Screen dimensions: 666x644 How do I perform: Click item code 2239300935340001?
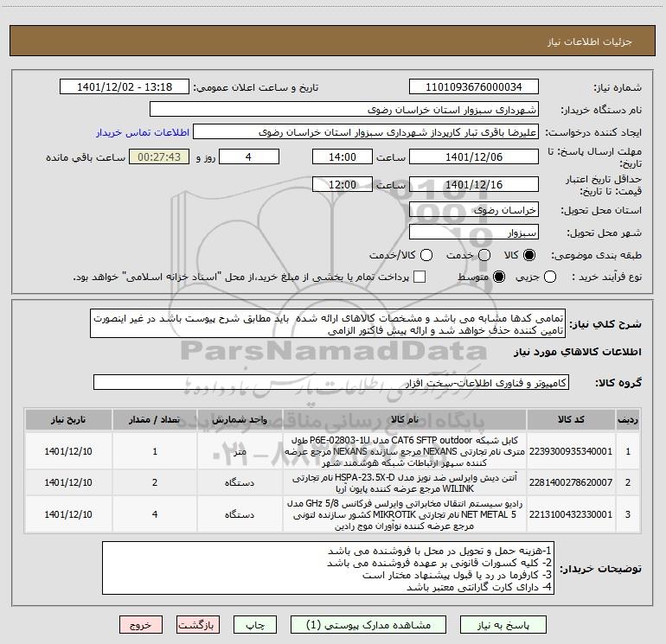tap(571, 451)
